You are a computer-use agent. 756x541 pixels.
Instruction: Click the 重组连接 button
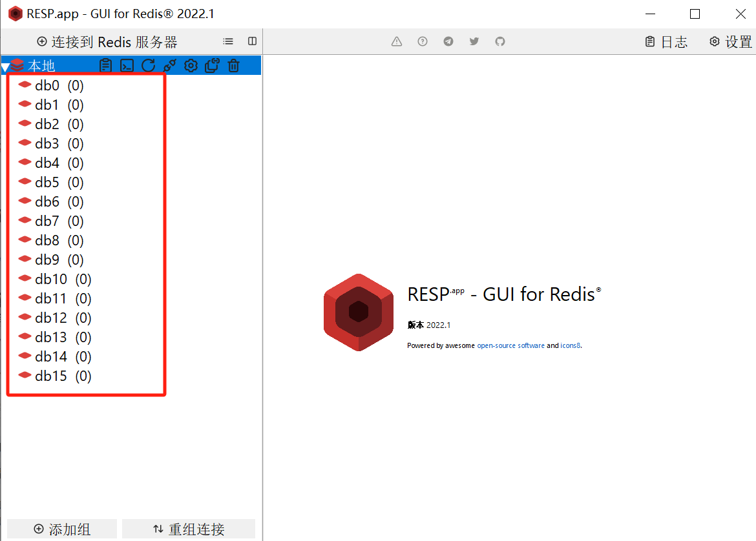tap(189, 529)
